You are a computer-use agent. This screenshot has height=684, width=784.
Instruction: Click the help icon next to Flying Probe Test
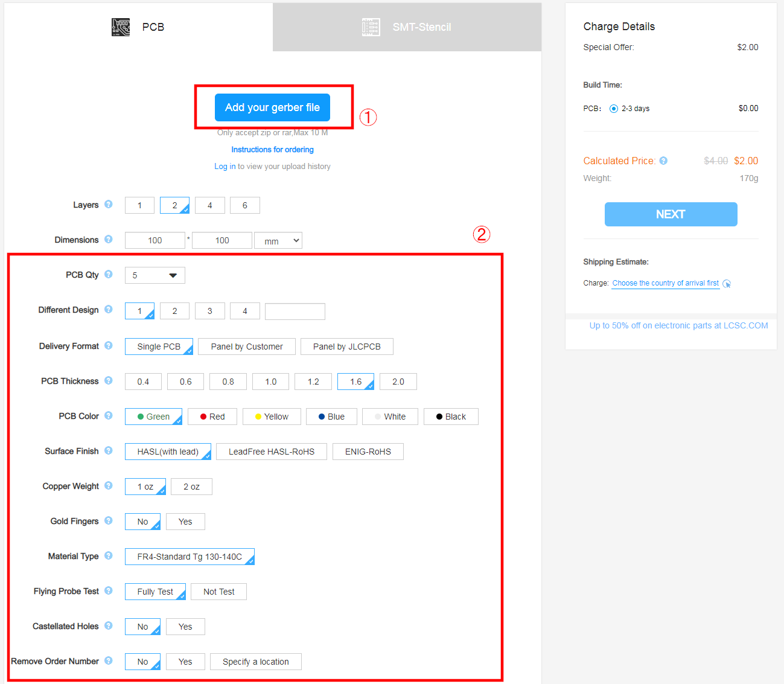point(109,590)
